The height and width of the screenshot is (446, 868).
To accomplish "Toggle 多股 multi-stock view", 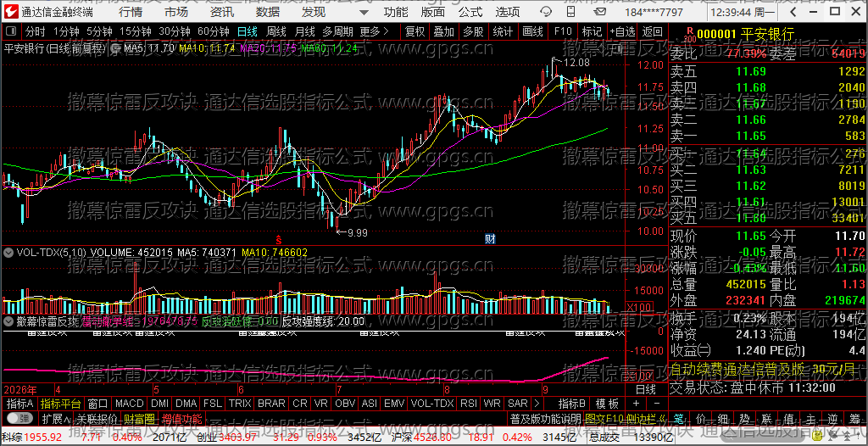I will pos(473,31).
